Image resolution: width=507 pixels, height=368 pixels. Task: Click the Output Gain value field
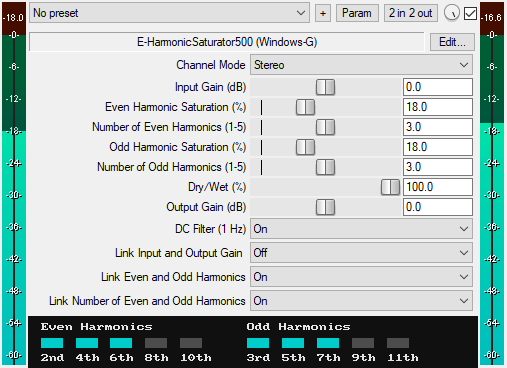(x=438, y=207)
